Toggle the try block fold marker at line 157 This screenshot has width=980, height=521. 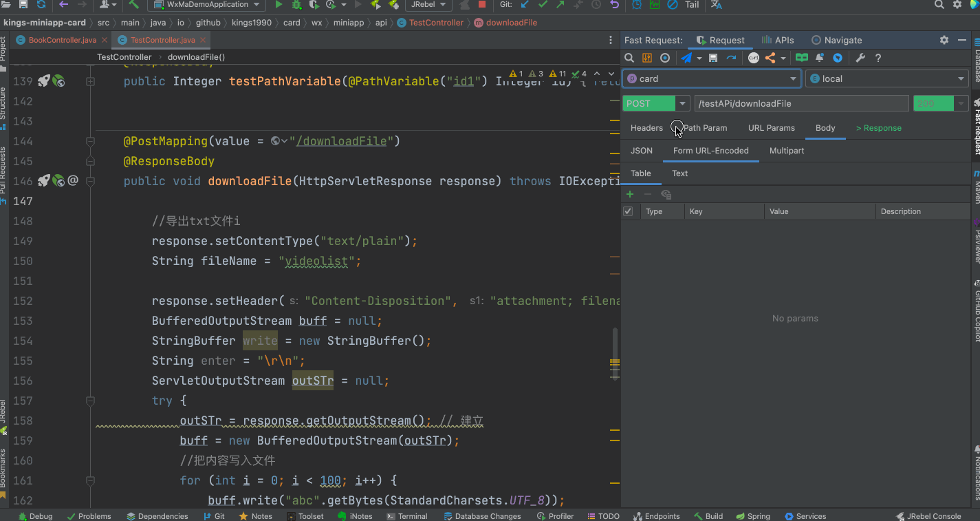tap(90, 401)
